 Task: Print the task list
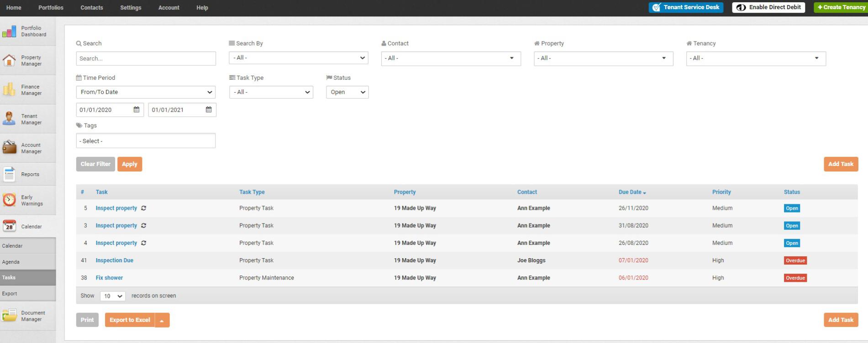(87, 320)
